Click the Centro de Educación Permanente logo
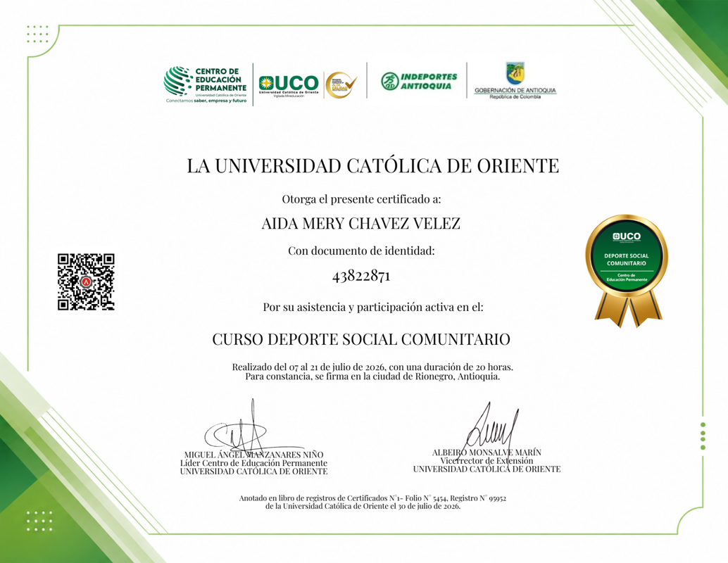 click(206, 84)
